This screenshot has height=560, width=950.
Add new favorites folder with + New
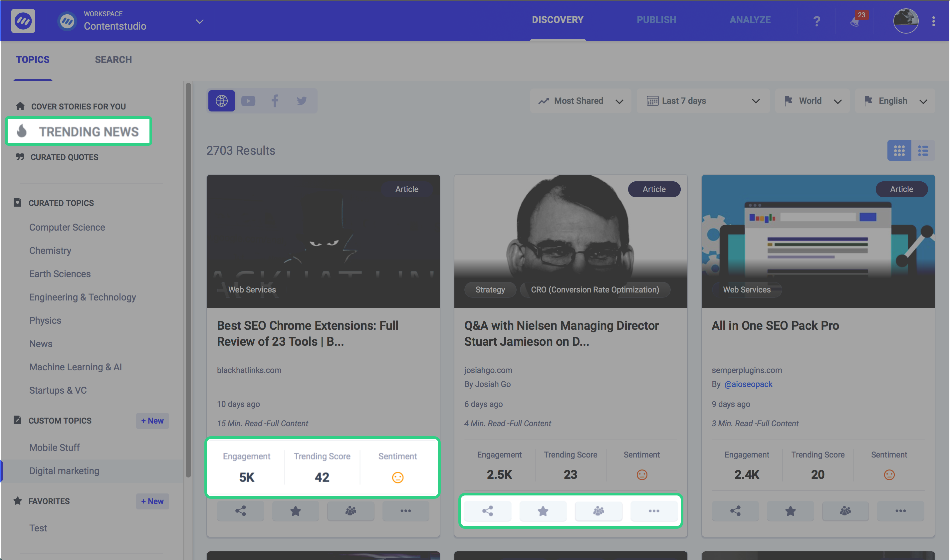[x=152, y=501]
